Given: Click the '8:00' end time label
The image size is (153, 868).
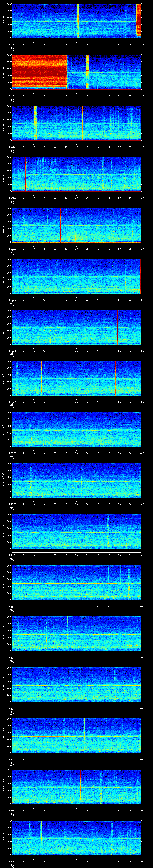Looking at the screenshot, I should click(141, 351).
